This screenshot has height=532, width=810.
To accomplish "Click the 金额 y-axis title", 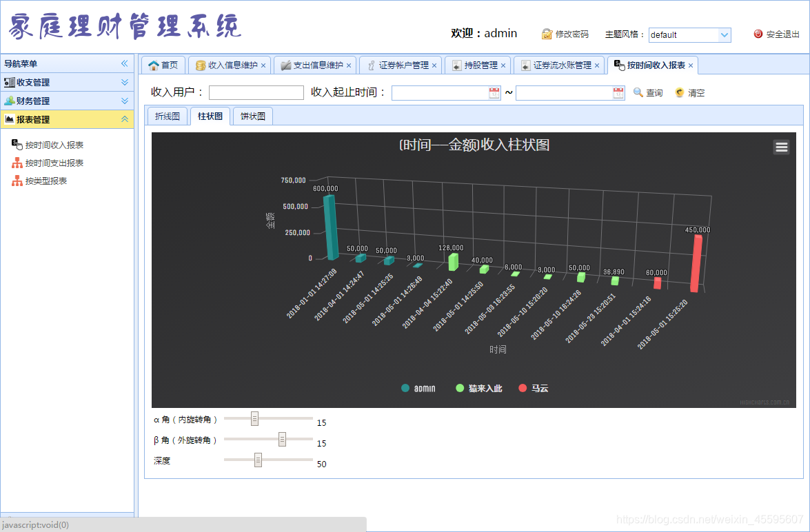I will 271,220.
